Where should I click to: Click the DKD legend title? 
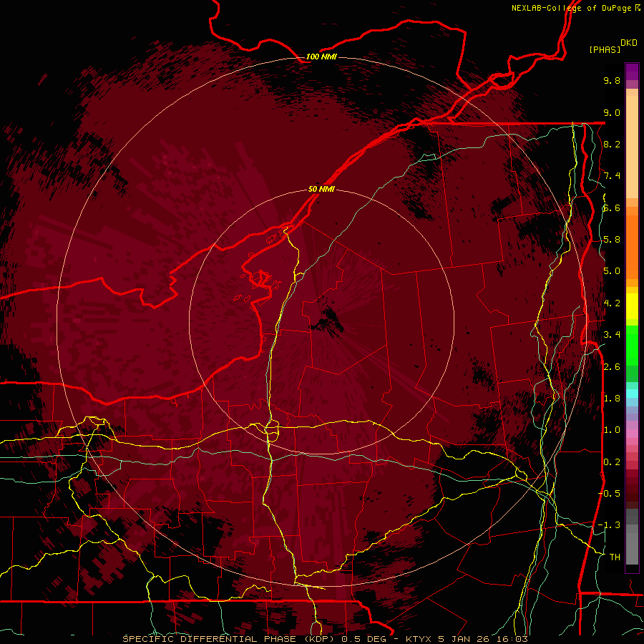click(628, 43)
